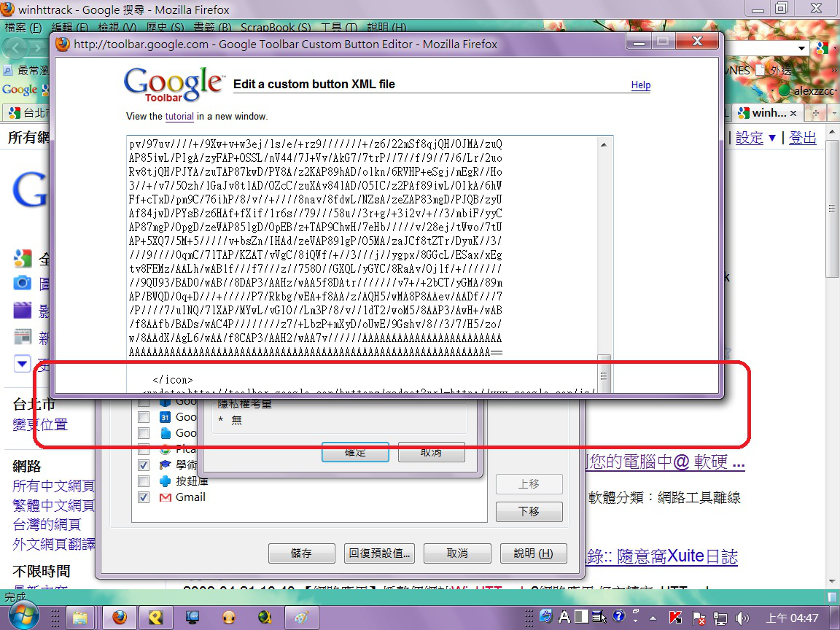Untick the 學術 scholar button checkbox

[x=144, y=465]
